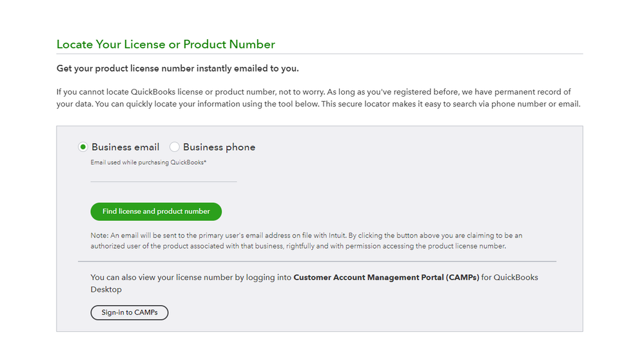The width and height of the screenshot is (644, 362).
Task: Click the "Locate Your License or Product Number" heading
Action: click(x=166, y=44)
